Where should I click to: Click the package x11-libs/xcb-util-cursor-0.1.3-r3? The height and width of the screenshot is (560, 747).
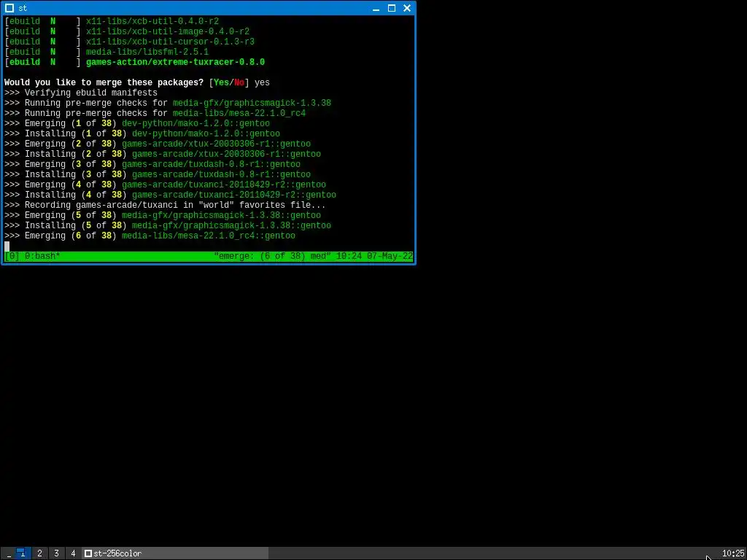[x=170, y=42]
